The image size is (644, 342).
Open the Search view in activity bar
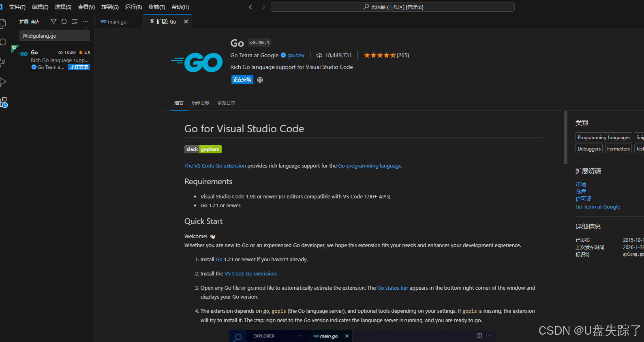point(2,42)
